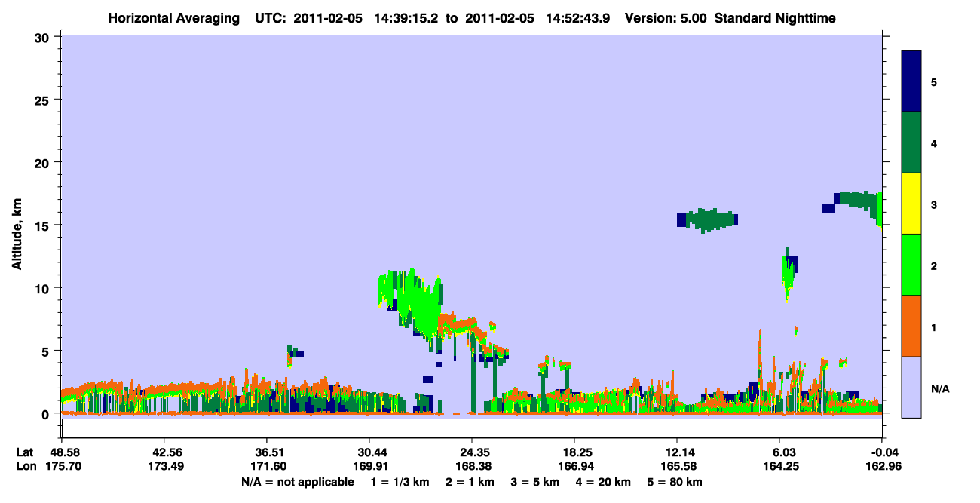Click the '4 = 20 km' legend text
This screenshot has width=980, height=503.
coord(603,482)
